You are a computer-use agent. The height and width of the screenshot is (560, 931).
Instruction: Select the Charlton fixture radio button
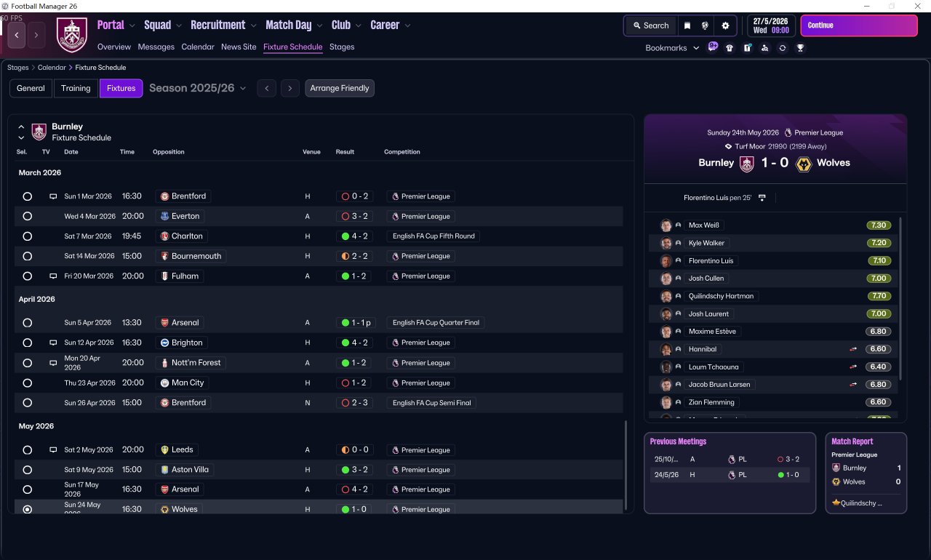pos(28,236)
